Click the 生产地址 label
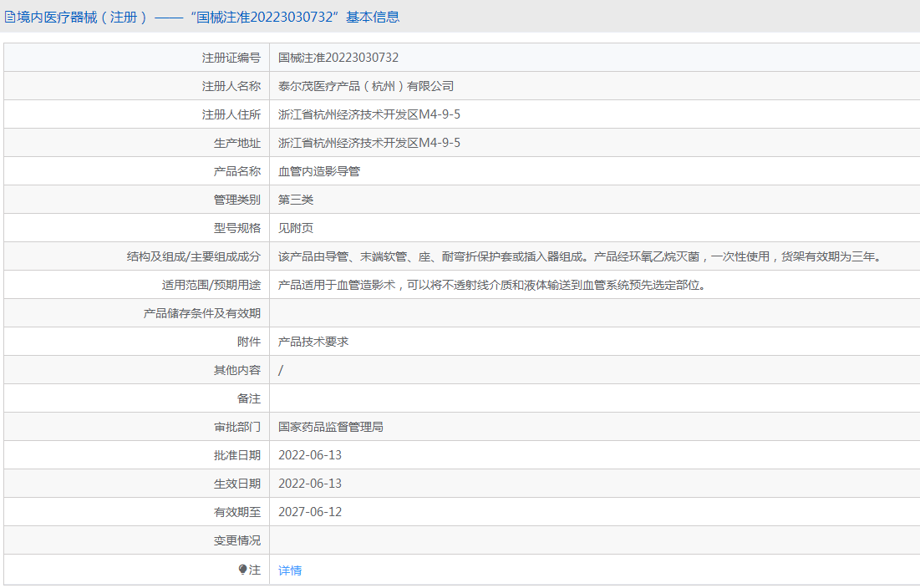This screenshot has width=920, height=588. click(237, 143)
